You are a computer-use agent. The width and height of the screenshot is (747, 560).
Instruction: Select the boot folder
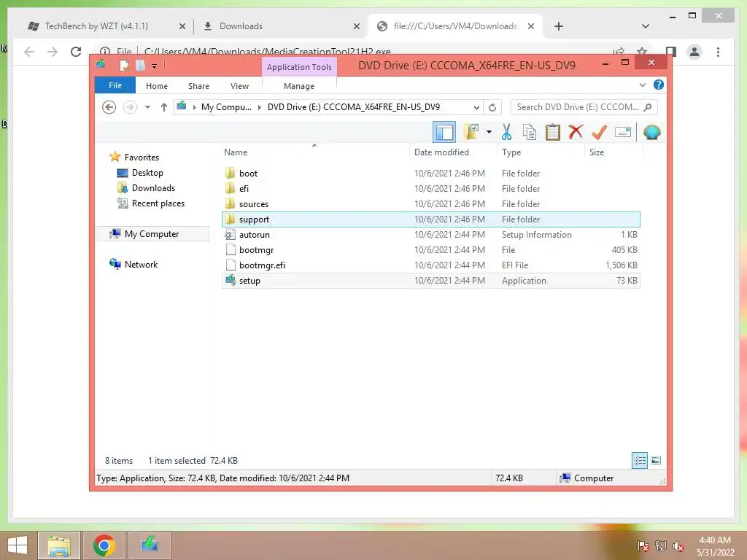431,174
